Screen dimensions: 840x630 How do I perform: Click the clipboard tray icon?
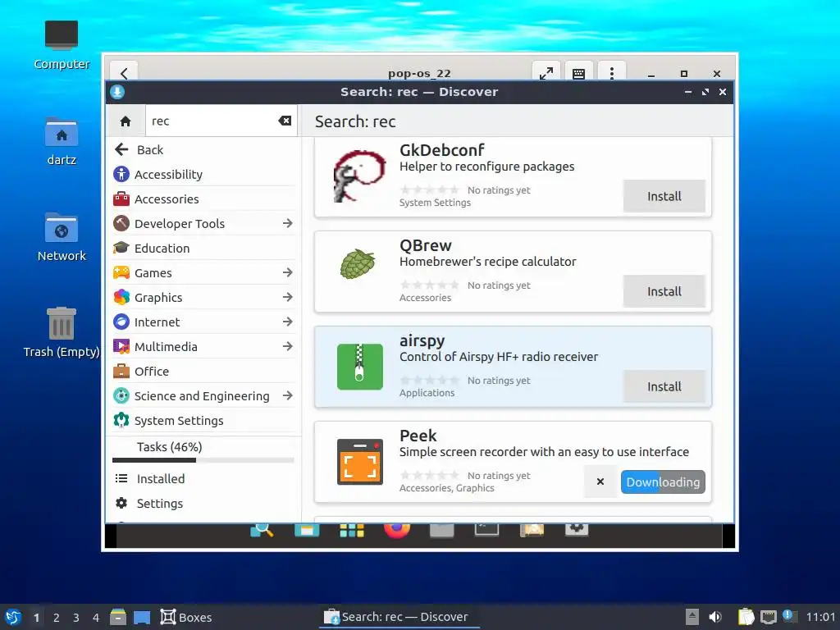[x=746, y=617]
